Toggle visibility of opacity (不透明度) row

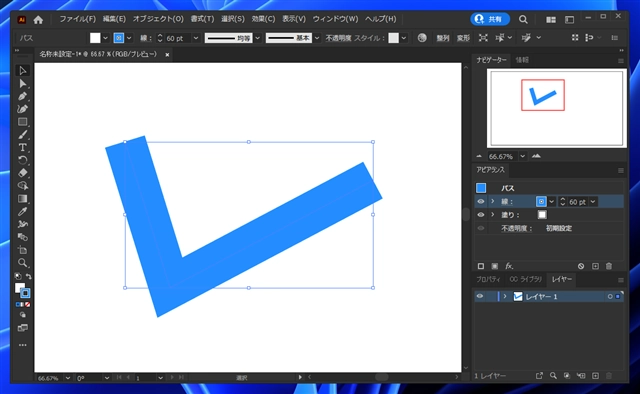pyautogui.click(x=481, y=228)
